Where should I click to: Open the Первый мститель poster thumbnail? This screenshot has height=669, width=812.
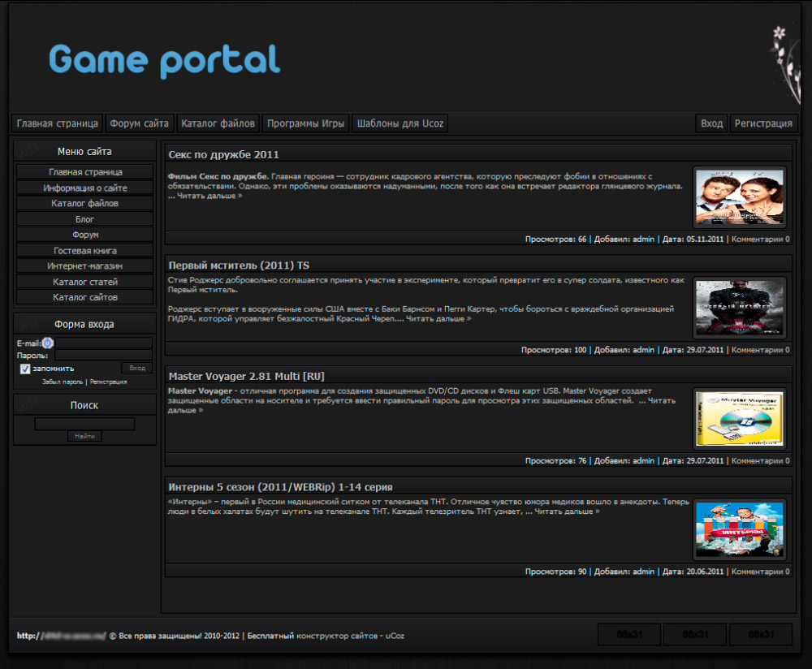click(739, 308)
